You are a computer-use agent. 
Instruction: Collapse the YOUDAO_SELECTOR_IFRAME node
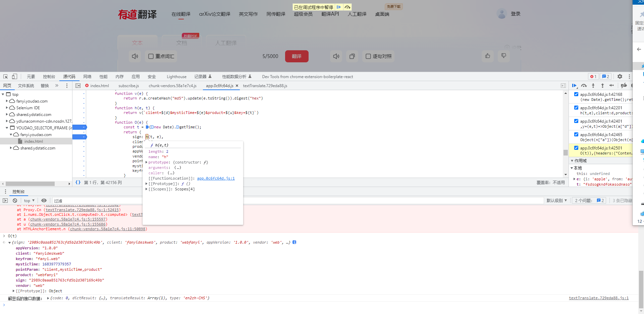pos(7,128)
